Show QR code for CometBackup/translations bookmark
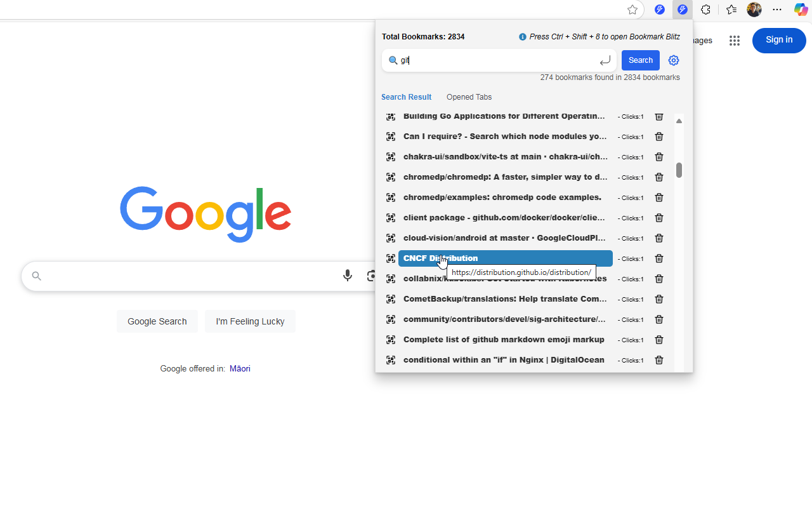This screenshot has width=812, height=508. (391, 299)
